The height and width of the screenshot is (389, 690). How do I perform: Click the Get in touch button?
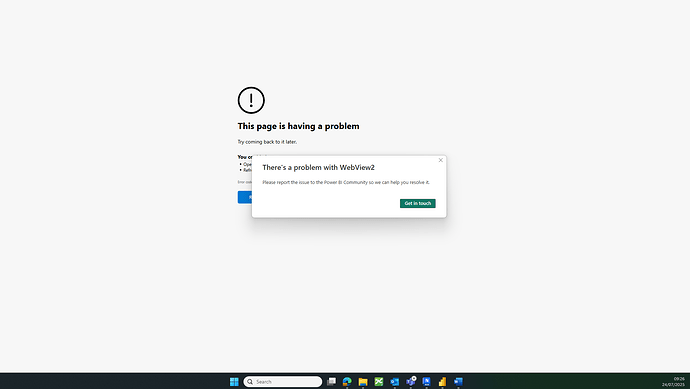tap(418, 203)
